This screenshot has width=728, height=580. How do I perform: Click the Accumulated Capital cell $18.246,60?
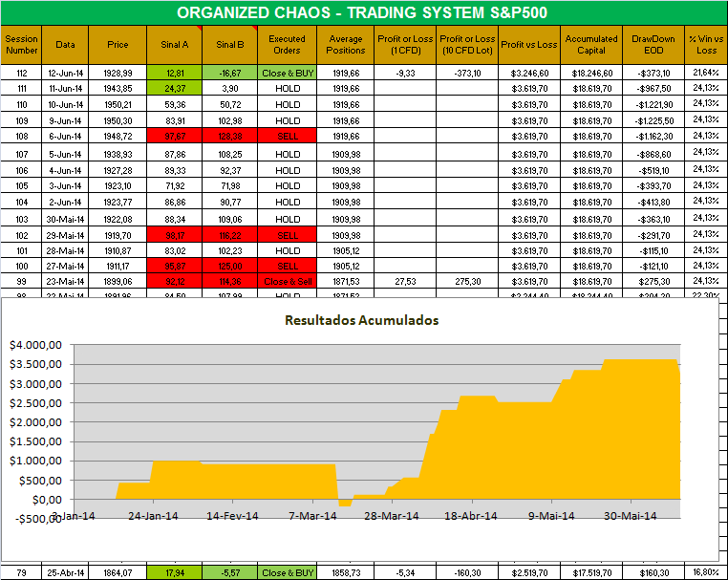(x=591, y=73)
